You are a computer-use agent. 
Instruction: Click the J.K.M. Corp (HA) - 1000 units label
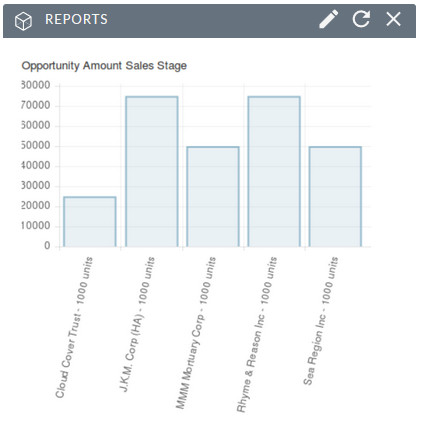137,324
